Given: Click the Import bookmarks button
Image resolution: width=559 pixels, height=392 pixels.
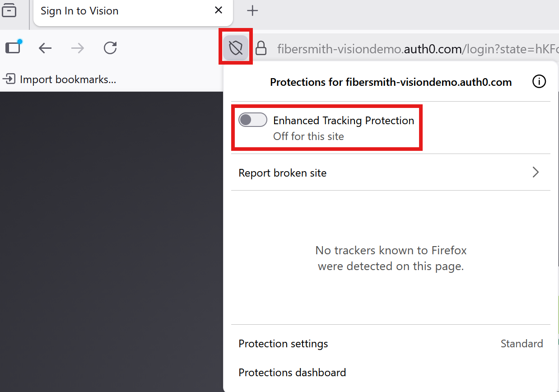Looking at the screenshot, I should (x=60, y=79).
